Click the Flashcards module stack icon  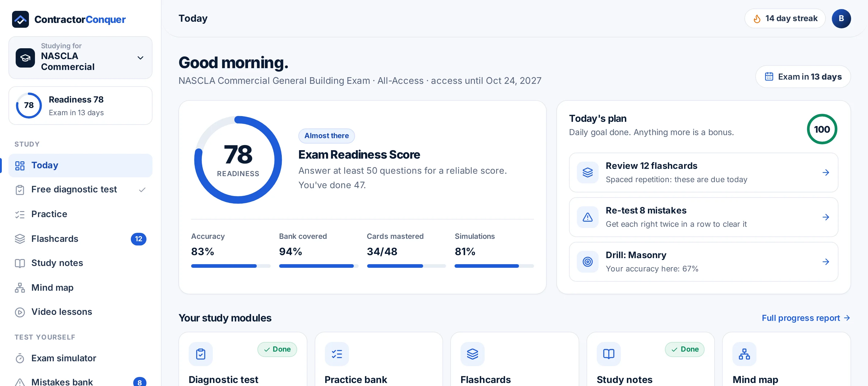(473, 354)
